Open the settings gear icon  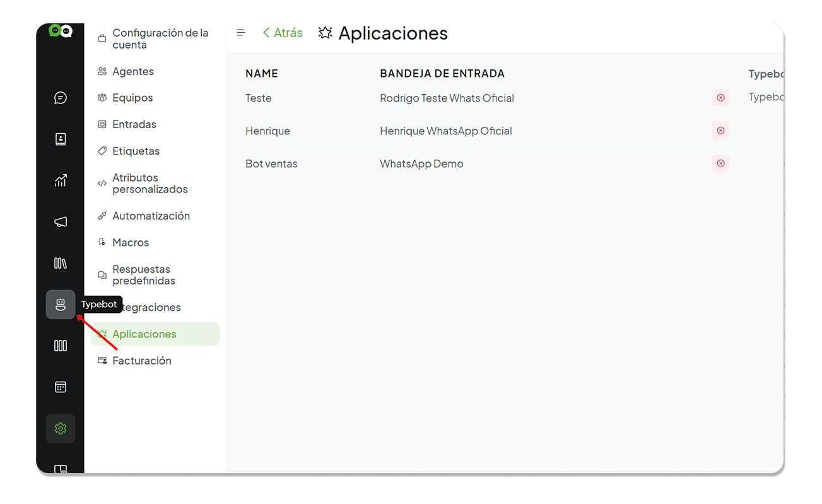tap(60, 428)
